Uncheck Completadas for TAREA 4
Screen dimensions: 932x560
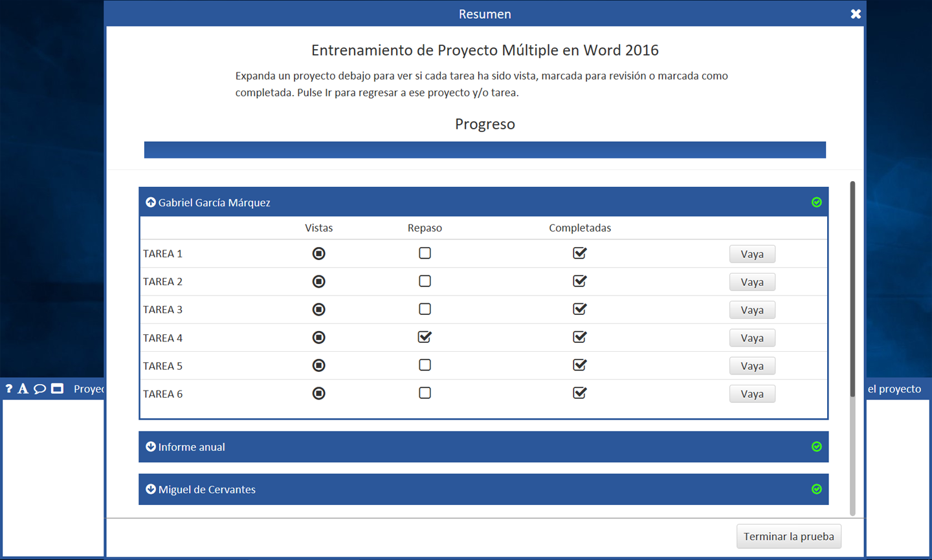[580, 337]
